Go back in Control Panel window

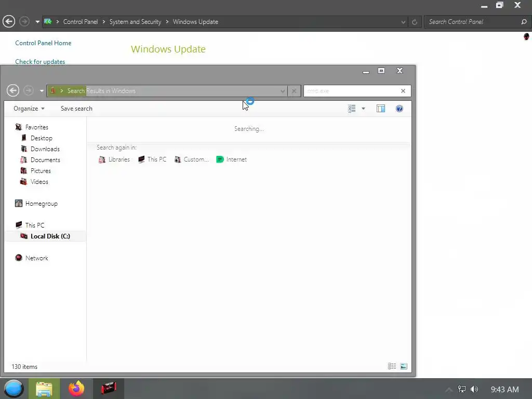pos(9,22)
